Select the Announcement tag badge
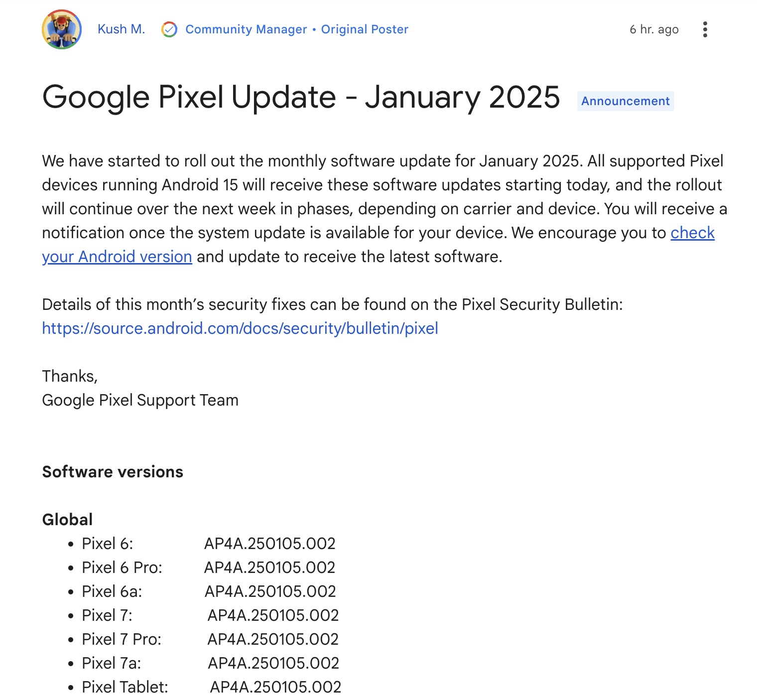The width and height of the screenshot is (757, 700). point(626,101)
